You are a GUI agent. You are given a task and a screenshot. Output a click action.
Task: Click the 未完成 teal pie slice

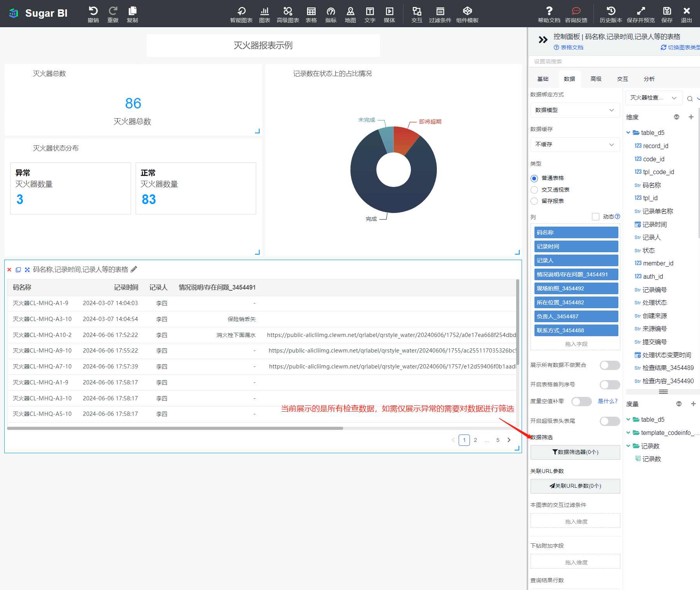pos(387,139)
